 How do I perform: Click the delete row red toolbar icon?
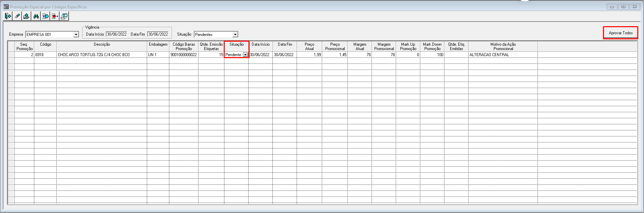pos(55,16)
